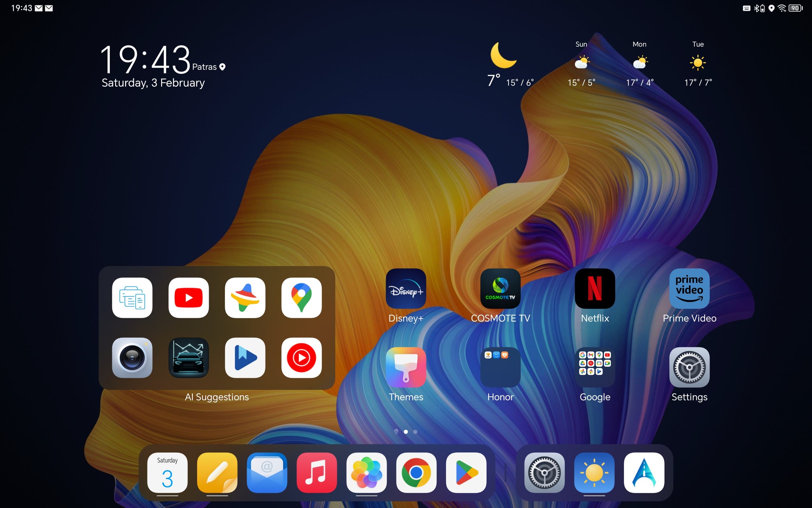The width and height of the screenshot is (812, 508).
Task: Open Settings from home screen grid
Action: tap(689, 367)
